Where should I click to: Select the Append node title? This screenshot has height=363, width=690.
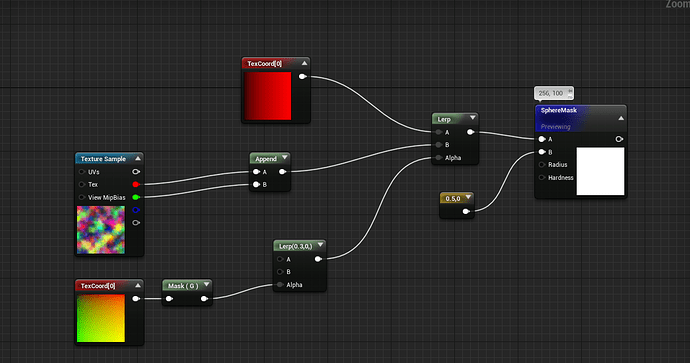tap(266, 159)
